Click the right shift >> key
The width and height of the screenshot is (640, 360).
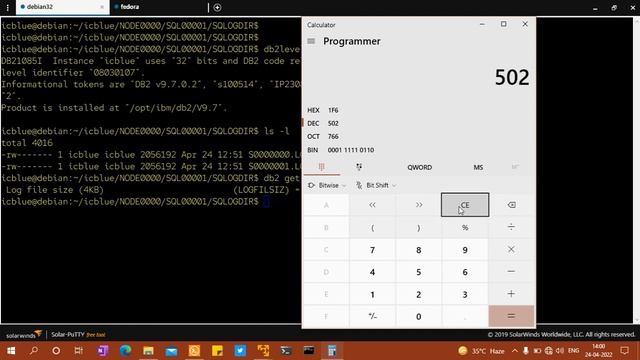(x=419, y=205)
